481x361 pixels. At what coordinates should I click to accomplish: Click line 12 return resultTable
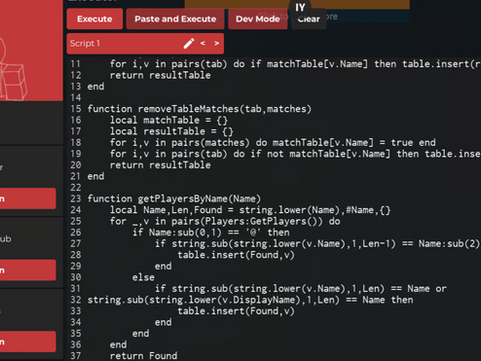160,75
